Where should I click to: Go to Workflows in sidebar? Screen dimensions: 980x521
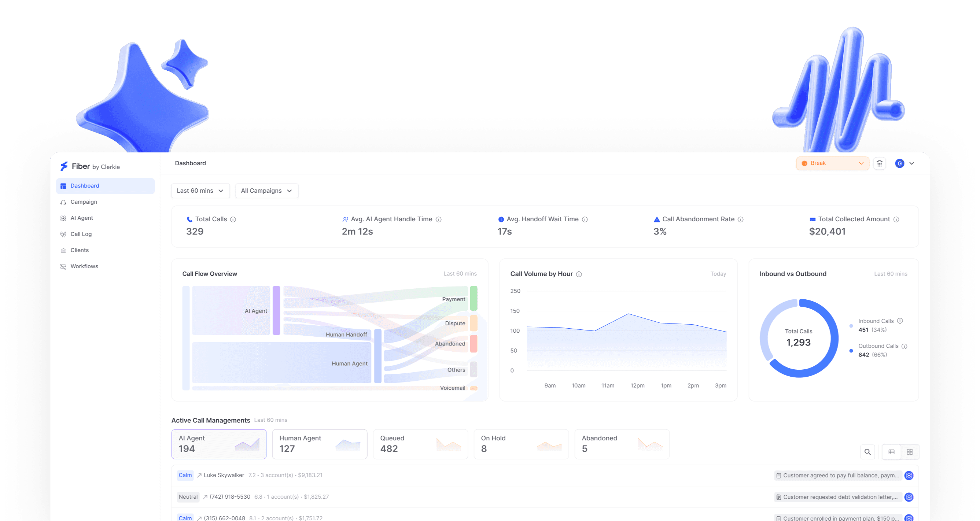click(x=84, y=266)
